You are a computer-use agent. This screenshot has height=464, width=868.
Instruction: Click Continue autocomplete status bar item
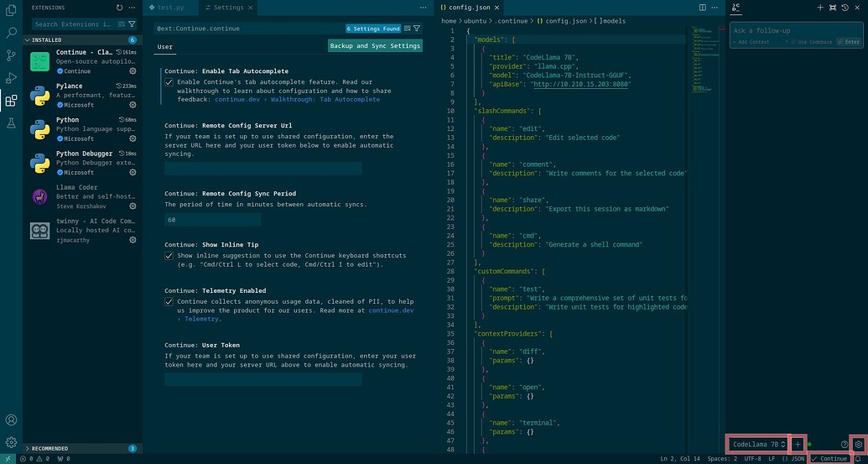coord(829,458)
